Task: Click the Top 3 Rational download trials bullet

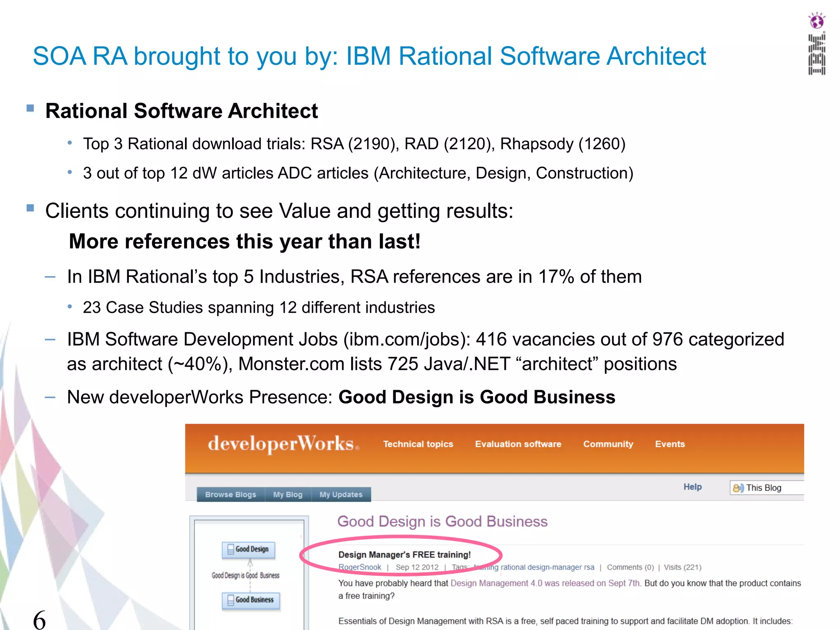Action: pos(354,144)
